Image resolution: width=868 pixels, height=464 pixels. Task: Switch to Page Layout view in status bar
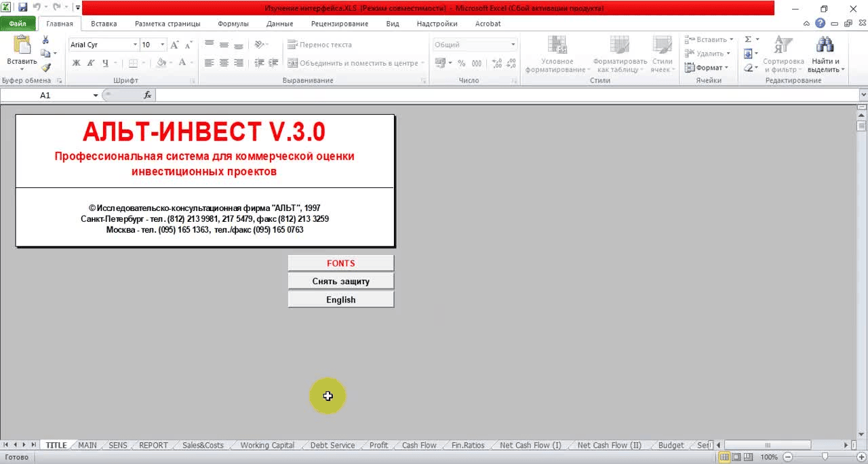tap(736, 457)
